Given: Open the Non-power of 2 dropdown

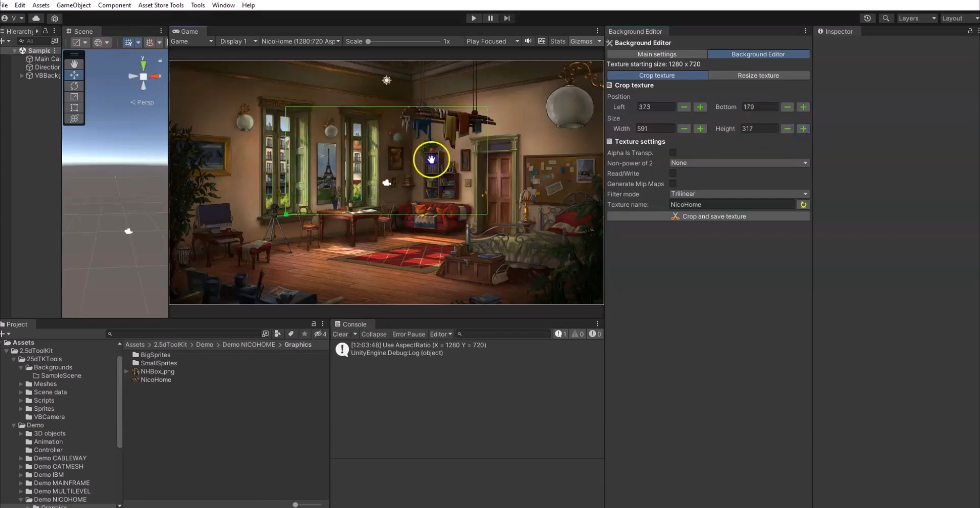Looking at the screenshot, I should tap(739, 163).
